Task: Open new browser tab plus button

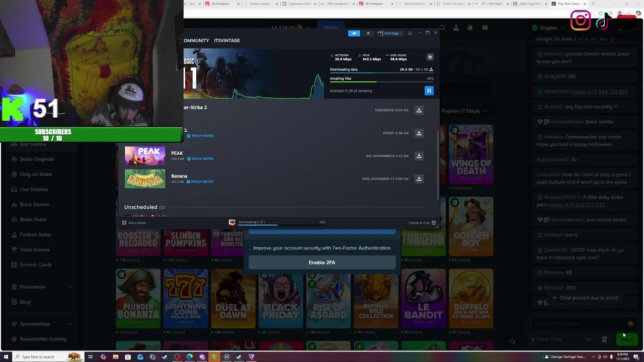Action: click(x=593, y=4)
